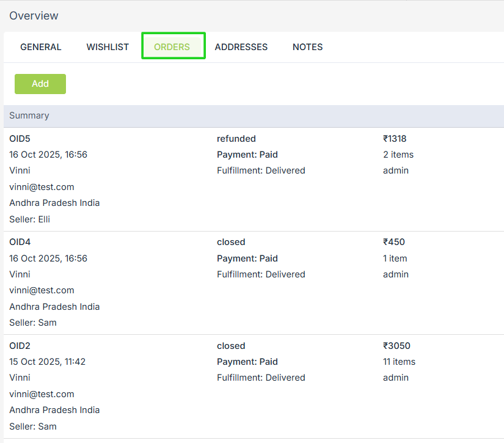Click the closed status of OID4
The width and height of the screenshot is (504, 443).
pyautogui.click(x=231, y=242)
